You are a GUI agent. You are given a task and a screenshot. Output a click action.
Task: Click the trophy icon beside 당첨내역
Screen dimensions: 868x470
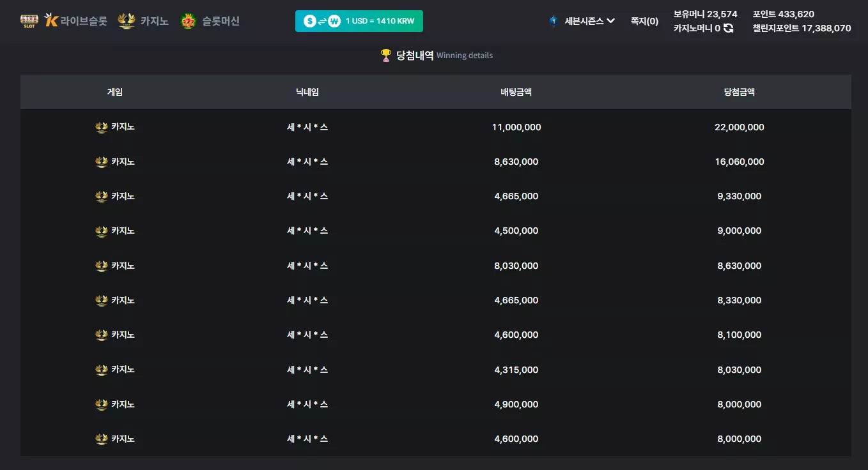coord(386,56)
